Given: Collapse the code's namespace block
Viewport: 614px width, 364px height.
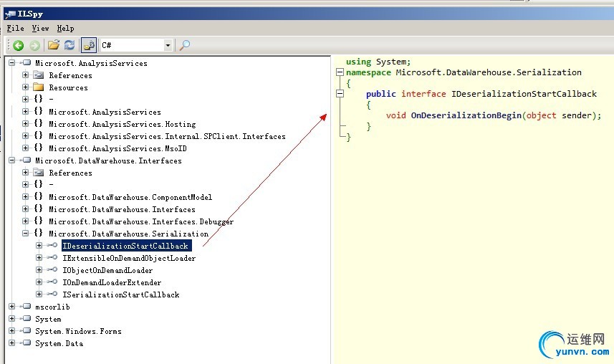Looking at the screenshot, I should [340, 72].
